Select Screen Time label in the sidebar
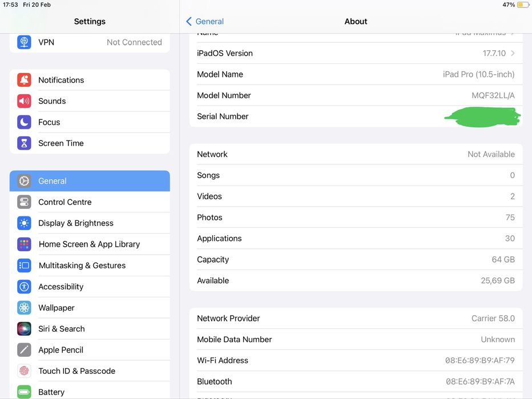Viewport: 532px width, 399px height. (61, 143)
